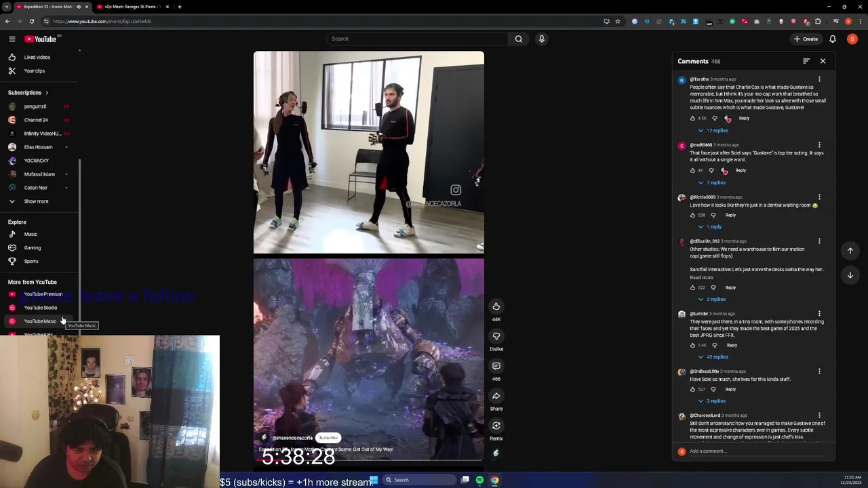The height and width of the screenshot is (488, 868).
Task: Like the dentist waiting room comment
Action: tap(692, 215)
